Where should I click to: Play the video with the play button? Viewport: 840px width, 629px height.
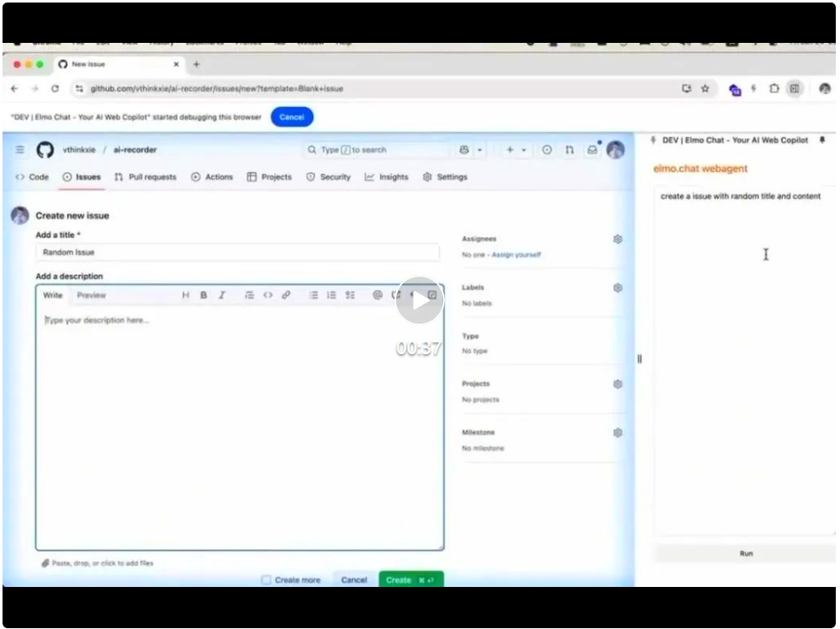coord(419,300)
